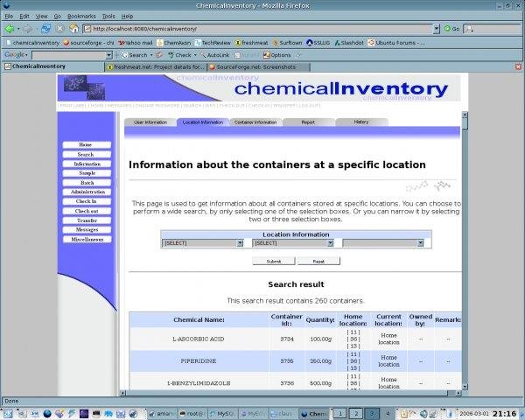Switch to virtual desktop 2 in pager
Image resolution: width=525 pixels, height=420 pixels.
356,414
